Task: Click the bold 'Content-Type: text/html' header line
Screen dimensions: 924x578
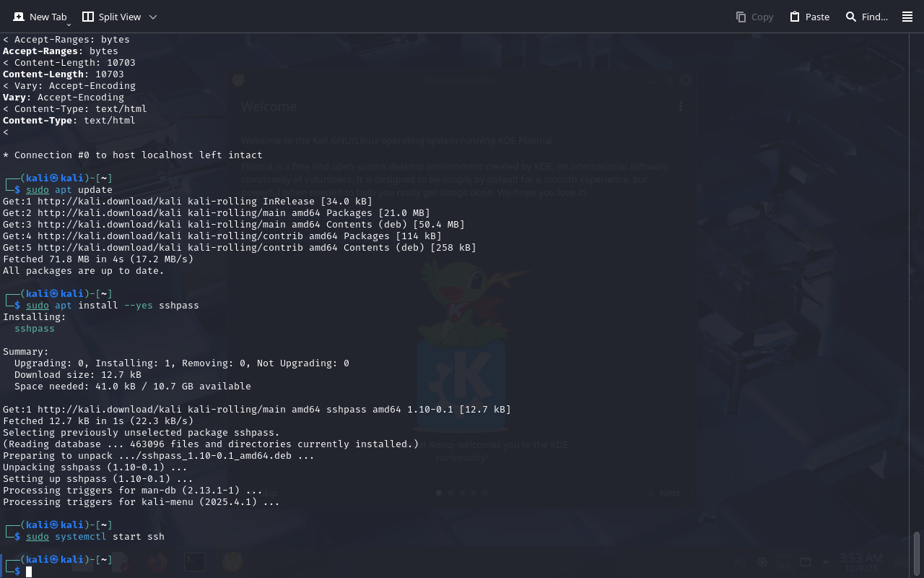Action: coord(69,121)
